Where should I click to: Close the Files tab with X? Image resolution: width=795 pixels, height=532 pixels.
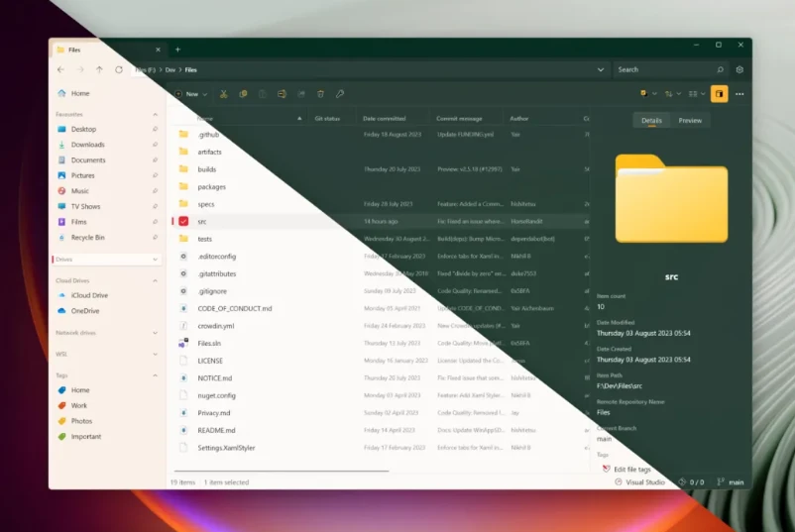coord(158,50)
